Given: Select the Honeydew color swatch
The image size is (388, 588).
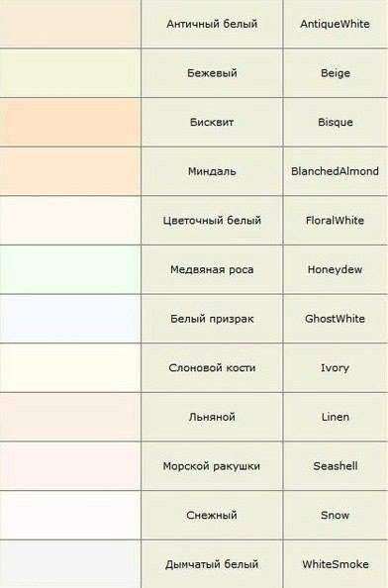Looking at the screenshot, I should point(70,269).
